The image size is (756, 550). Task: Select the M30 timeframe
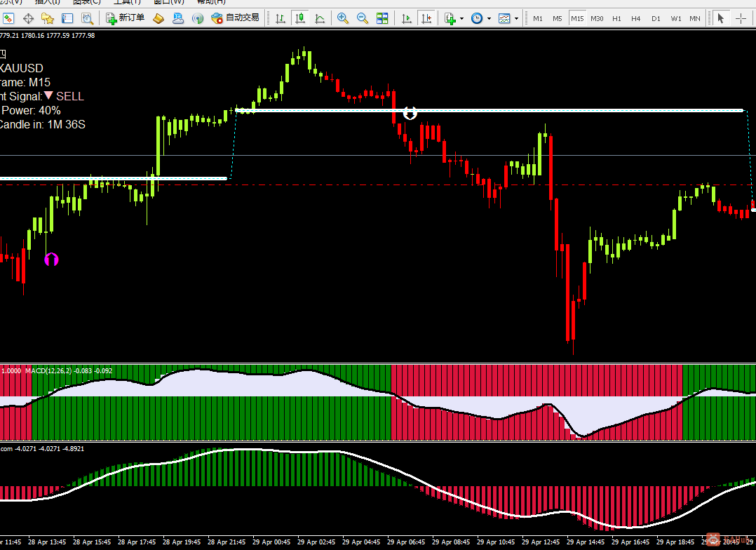tap(597, 18)
